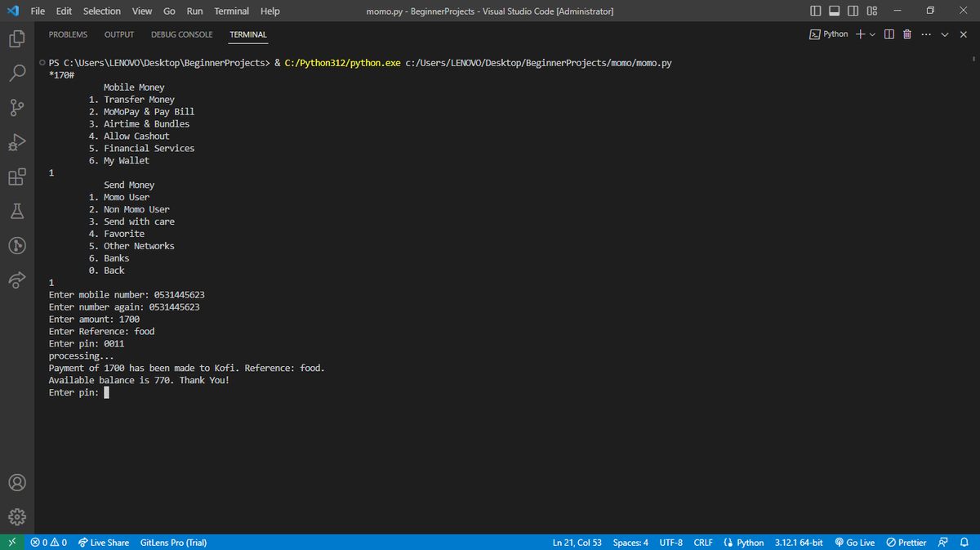This screenshot has width=980, height=550.
Task: Open notifications bell in status bar
Action: point(964,542)
